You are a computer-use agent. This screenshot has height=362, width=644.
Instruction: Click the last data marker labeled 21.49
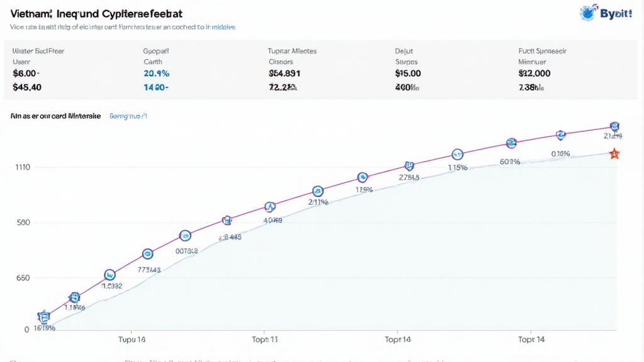(x=614, y=126)
